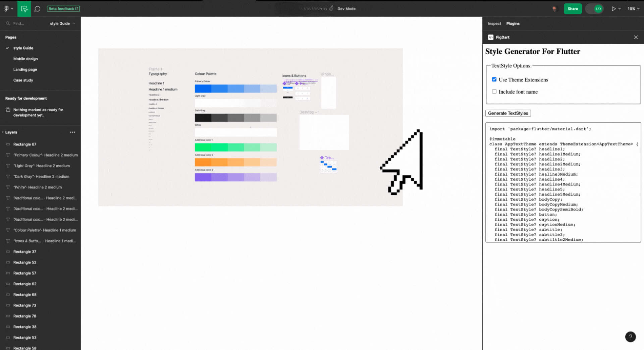Click the search magnifier icon
The image size is (644, 350).
(x=8, y=23)
